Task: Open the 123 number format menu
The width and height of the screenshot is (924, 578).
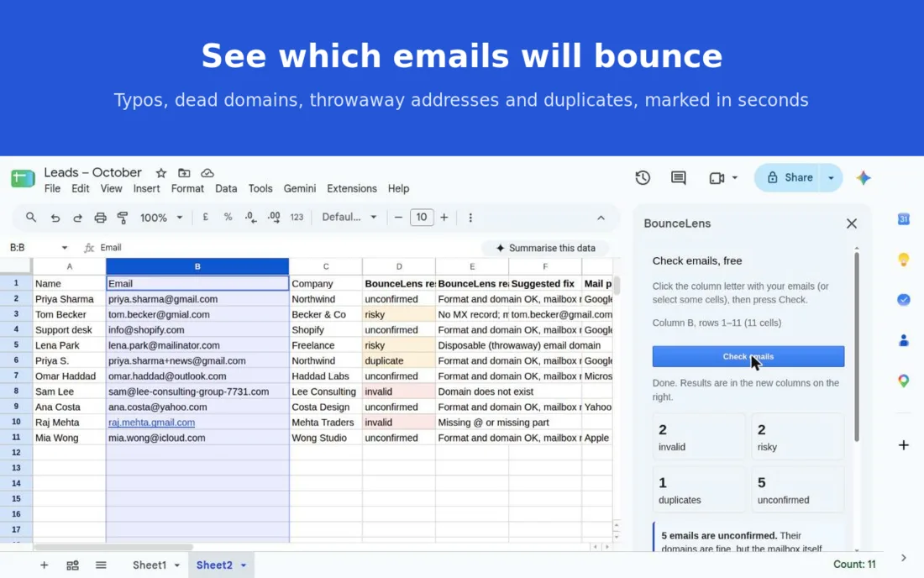Action: coord(297,218)
